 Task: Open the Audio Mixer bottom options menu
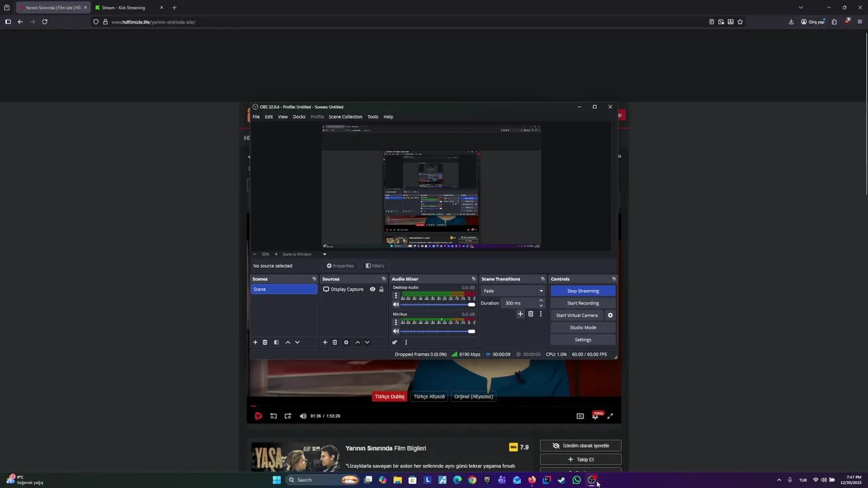[x=406, y=342]
